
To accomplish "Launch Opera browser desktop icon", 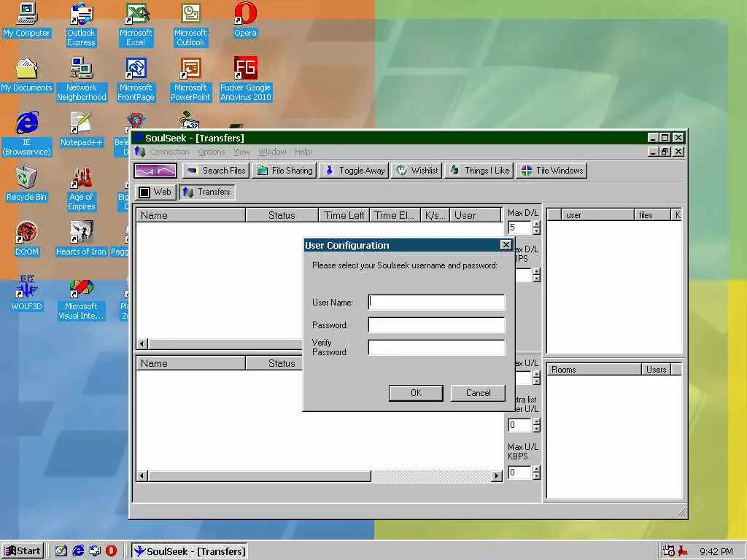I will point(245,20).
